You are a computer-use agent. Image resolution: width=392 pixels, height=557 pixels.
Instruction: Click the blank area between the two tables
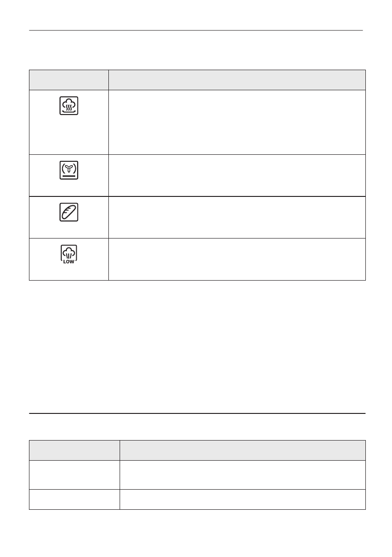(x=196, y=346)
